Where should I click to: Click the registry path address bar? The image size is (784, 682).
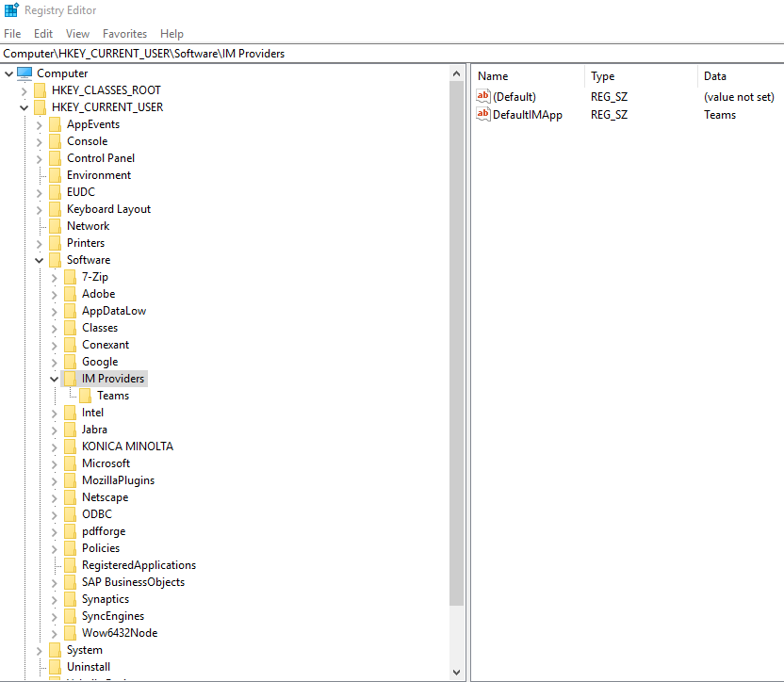pos(392,54)
